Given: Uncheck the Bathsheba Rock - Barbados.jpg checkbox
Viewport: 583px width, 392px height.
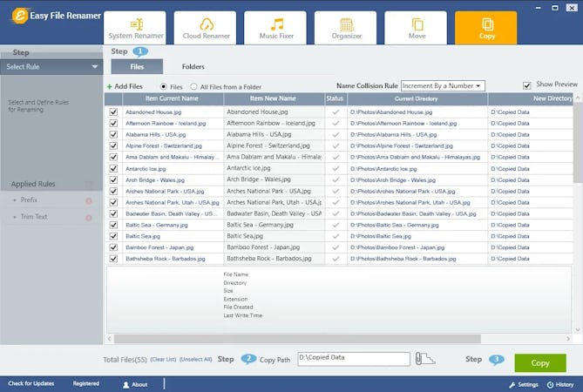Looking at the screenshot, I should click(x=113, y=259).
